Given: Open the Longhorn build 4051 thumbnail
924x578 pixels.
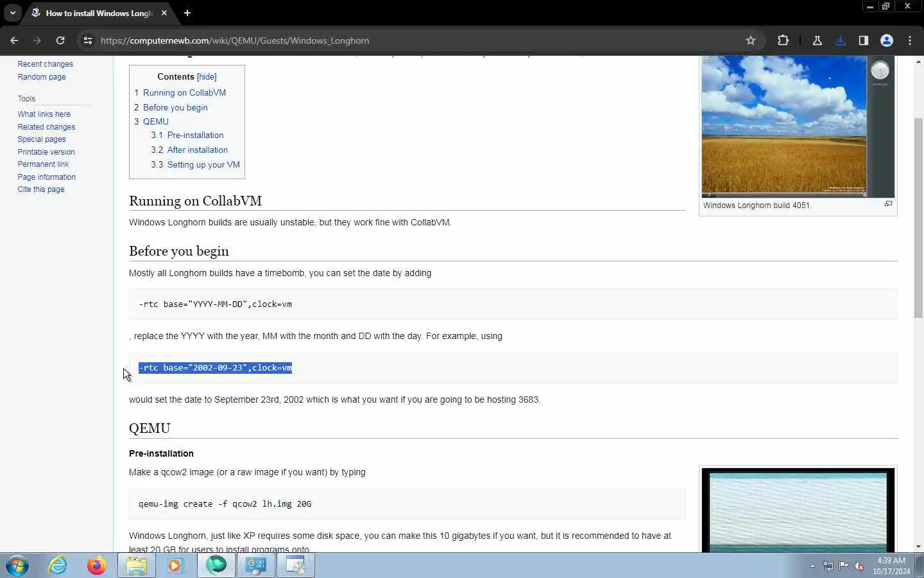Looking at the screenshot, I should click(x=798, y=126).
